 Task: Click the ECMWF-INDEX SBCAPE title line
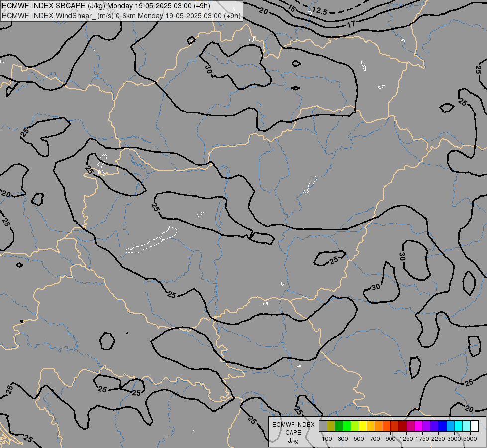(x=106, y=6)
